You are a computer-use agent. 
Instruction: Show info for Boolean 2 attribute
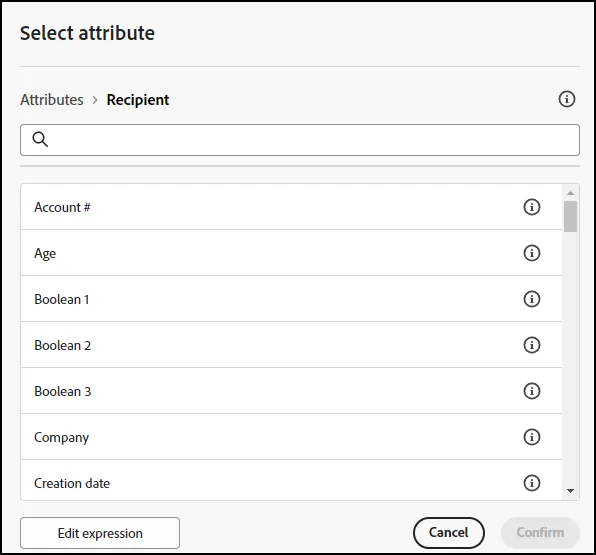coord(531,345)
